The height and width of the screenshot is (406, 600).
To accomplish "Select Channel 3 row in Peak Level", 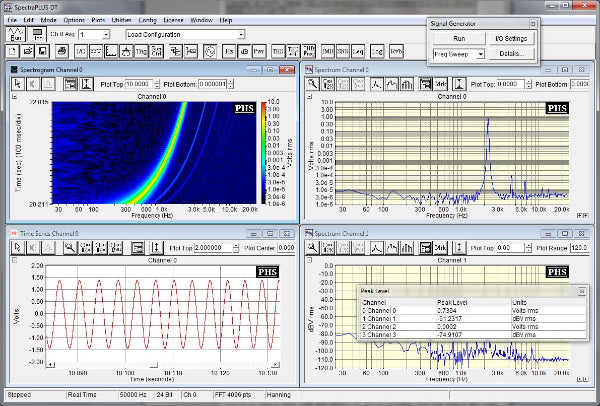I will tap(472, 335).
